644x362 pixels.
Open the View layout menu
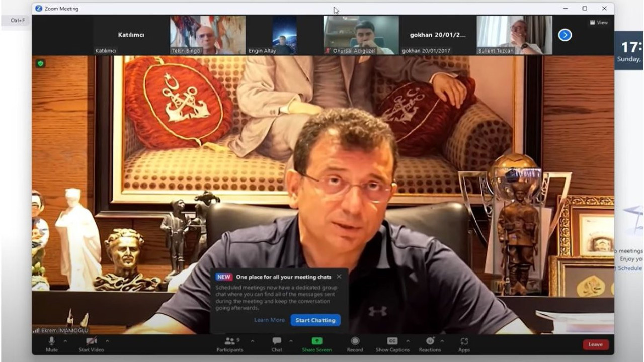pyautogui.click(x=599, y=23)
